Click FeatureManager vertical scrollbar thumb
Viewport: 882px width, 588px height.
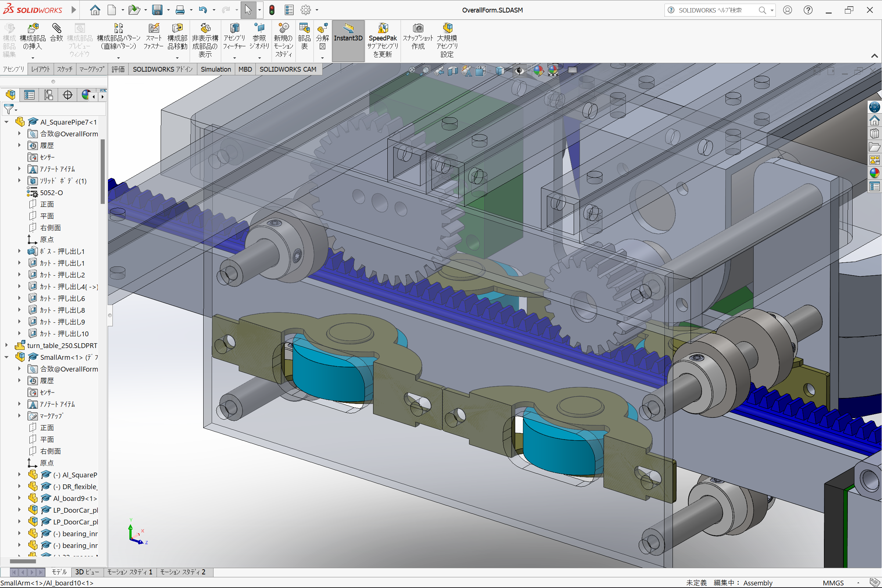coord(103,171)
